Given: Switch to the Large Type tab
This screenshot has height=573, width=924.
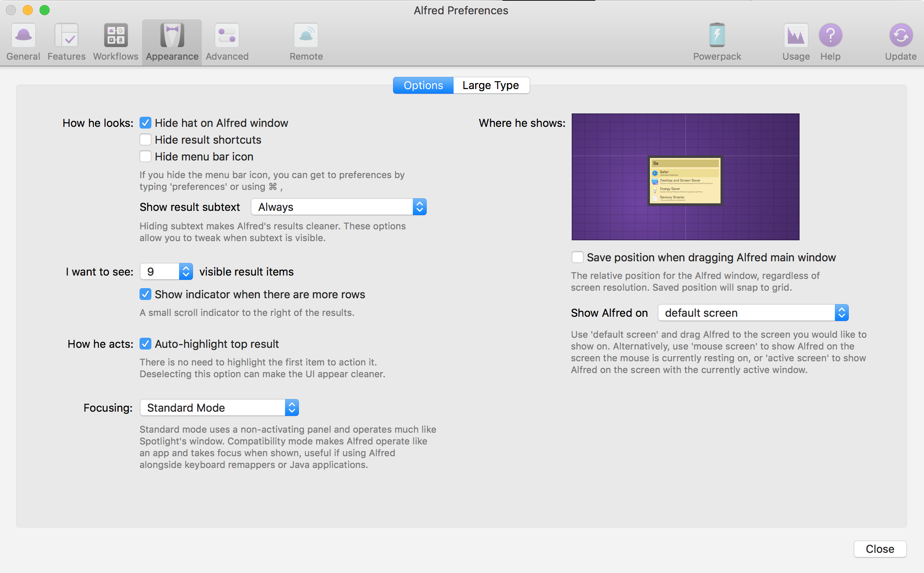Looking at the screenshot, I should pyautogui.click(x=491, y=85).
